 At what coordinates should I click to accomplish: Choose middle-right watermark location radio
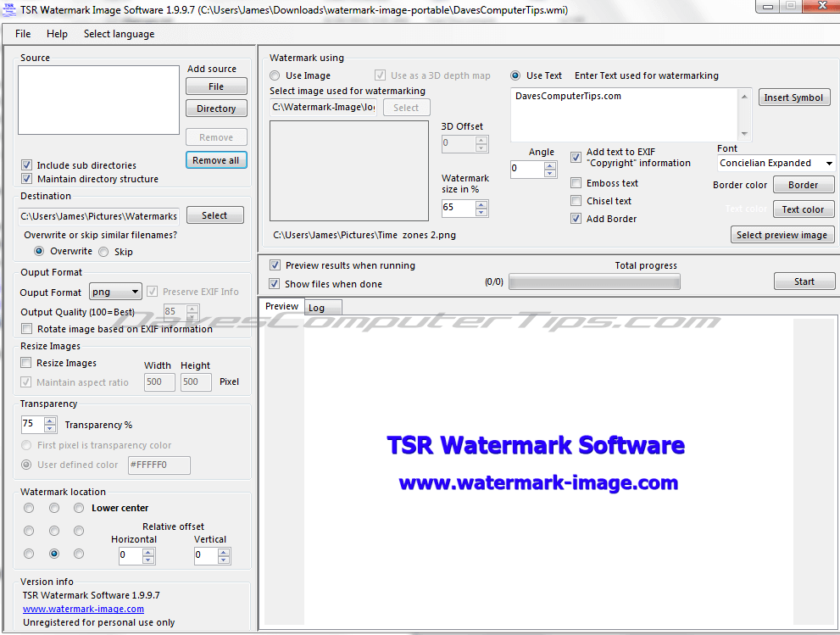79,531
